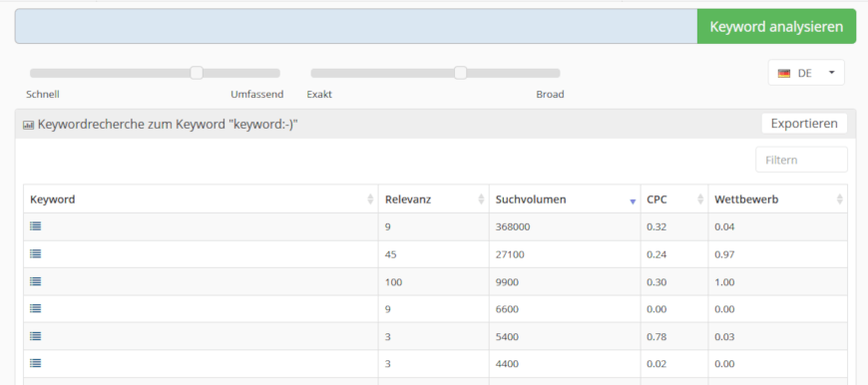This screenshot has width=868, height=385.
Task: Select Suchvolumen value 27100
Action: pyautogui.click(x=511, y=254)
